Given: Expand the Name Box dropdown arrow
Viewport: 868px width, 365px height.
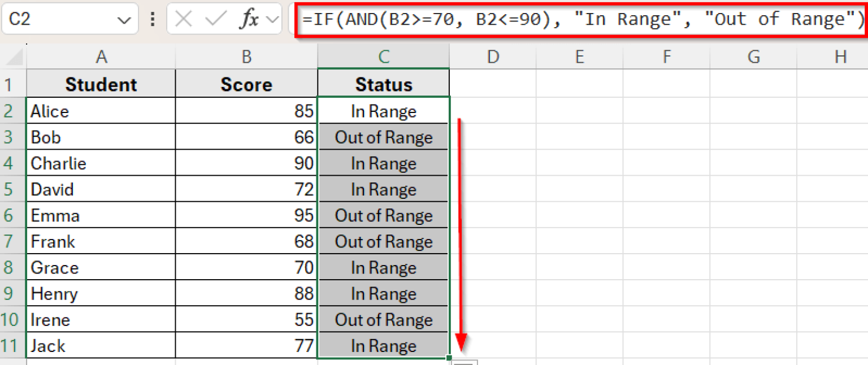Looking at the screenshot, I should (x=123, y=20).
